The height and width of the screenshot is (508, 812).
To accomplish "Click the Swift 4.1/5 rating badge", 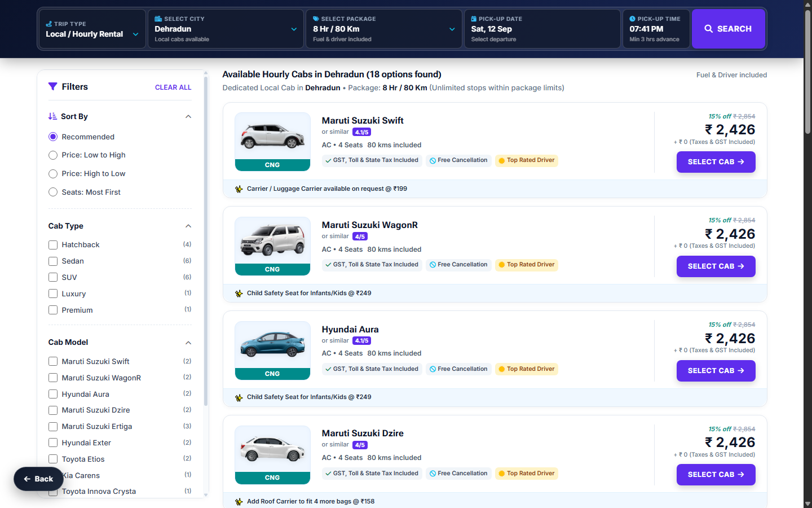I will click(x=361, y=132).
